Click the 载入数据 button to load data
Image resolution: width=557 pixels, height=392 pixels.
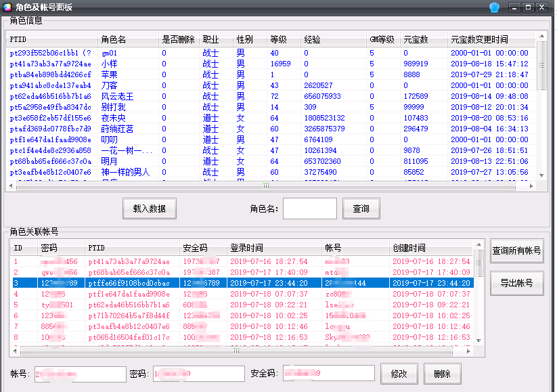(150, 209)
